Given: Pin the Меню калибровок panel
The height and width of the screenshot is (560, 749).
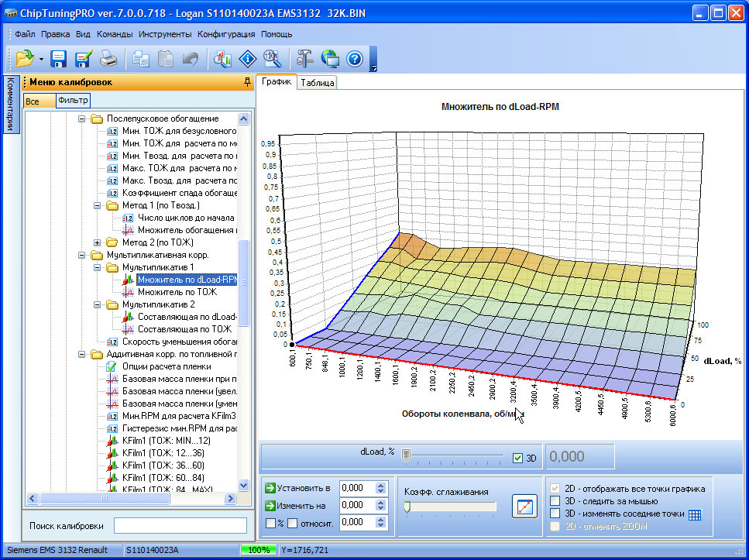Looking at the screenshot, I should [x=247, y=82].
